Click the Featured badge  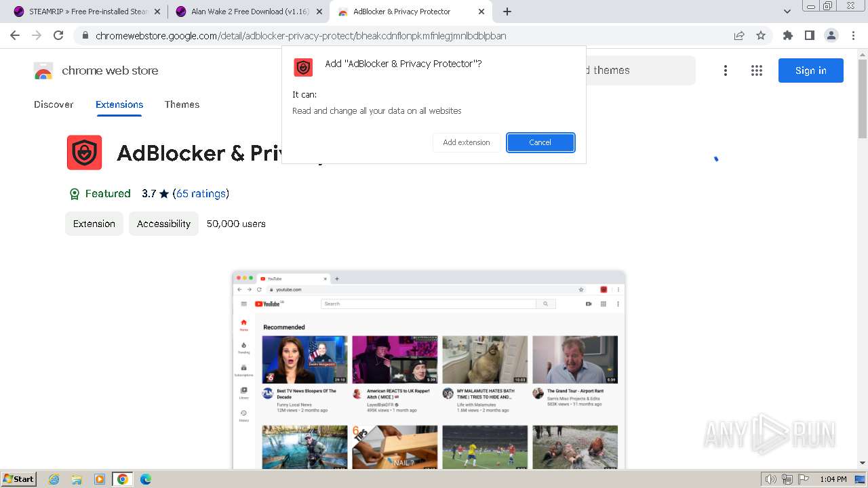(x=100, y=194)
